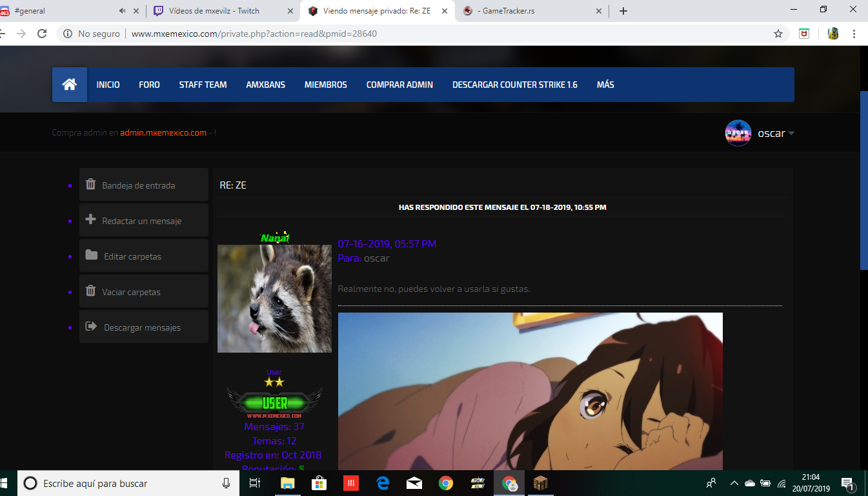Open File Explorer from the taskbar

287,483
